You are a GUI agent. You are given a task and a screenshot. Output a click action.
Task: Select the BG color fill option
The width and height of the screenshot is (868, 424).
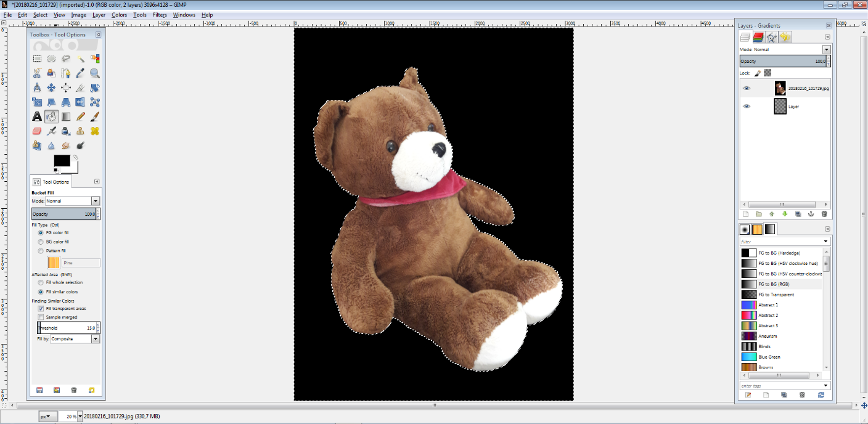(41, 242)
